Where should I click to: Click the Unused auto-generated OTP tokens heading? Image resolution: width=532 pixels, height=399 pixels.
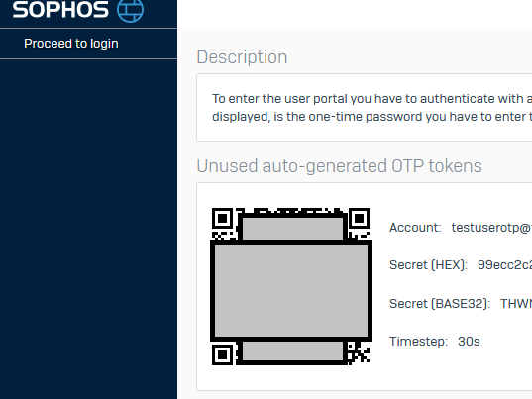point(339,166)
